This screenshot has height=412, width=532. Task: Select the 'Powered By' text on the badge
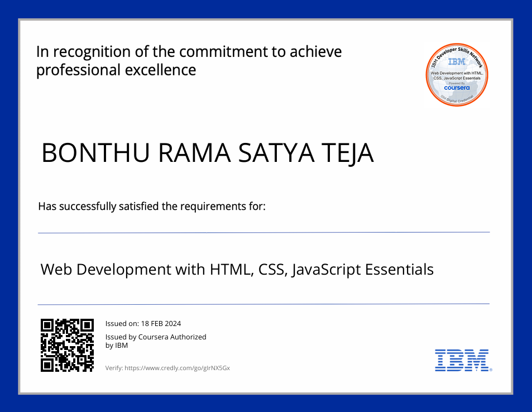(x=457, y=82)
